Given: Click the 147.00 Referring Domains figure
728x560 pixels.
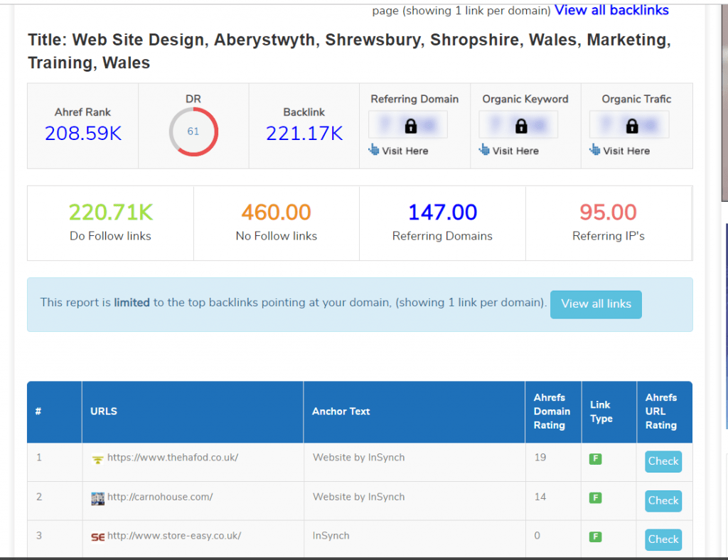Looking at the screenshot, I should [442, 212].
